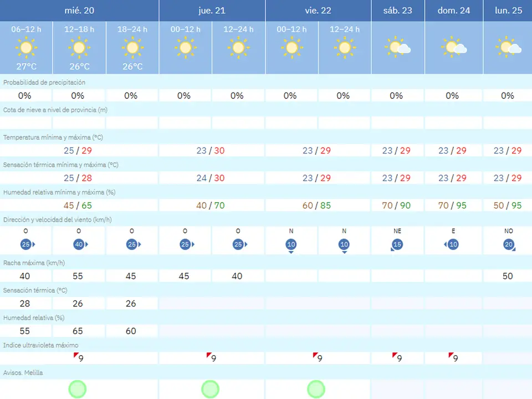Click north wind icon for vie. 12–24 h
The image size is (532, 399).
(x=344, y=246)
